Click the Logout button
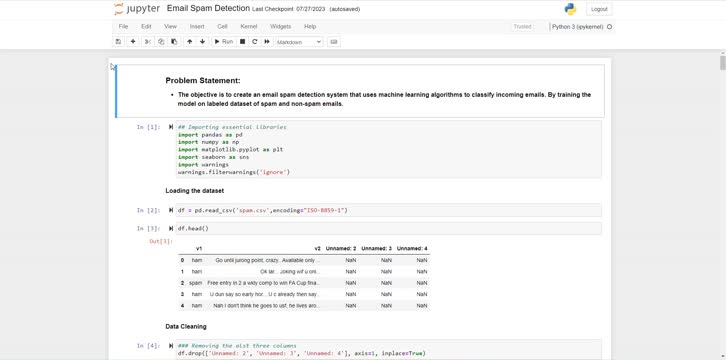 [x=599, y=9]
